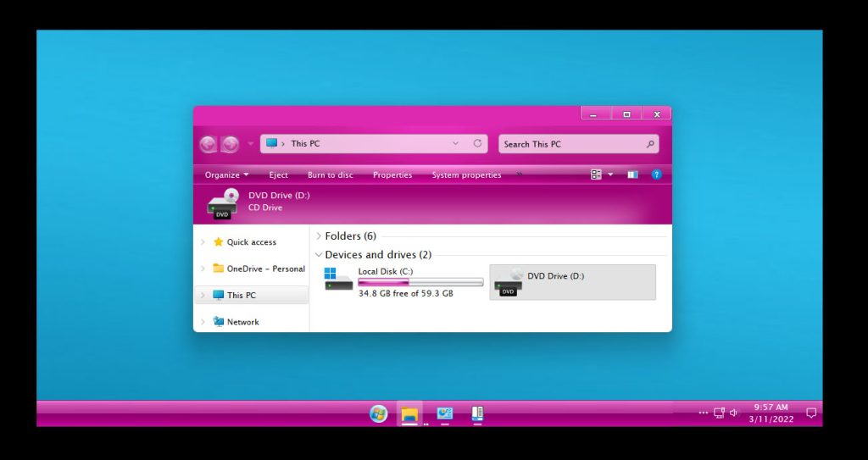The height and width of the screenshot is (460, 868).
Task: Expand Quick access in navigation pane
Action: point(203,242)
